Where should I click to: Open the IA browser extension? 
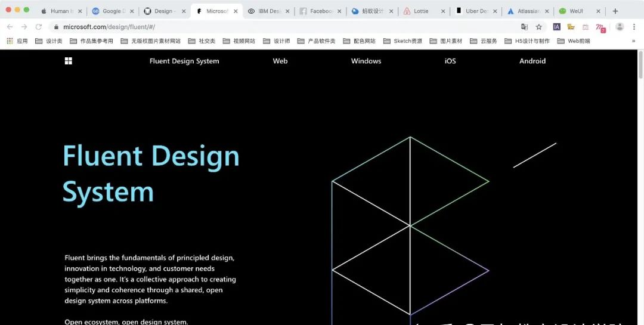pyautogui.click(x=556, y=27)
